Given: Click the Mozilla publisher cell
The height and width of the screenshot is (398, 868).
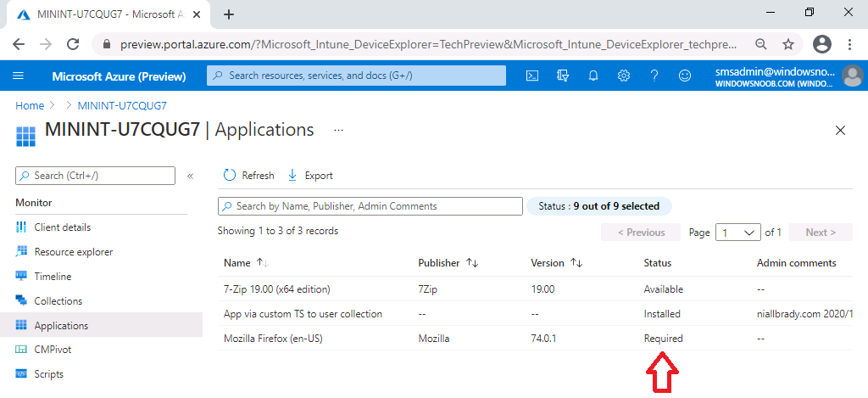Looking at the screenshot, I should 434,338.
